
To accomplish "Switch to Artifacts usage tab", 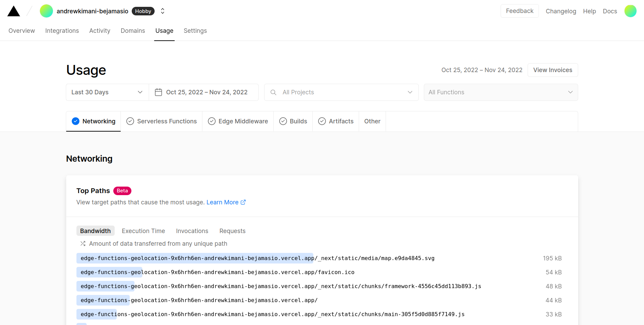I will [336, 121].
